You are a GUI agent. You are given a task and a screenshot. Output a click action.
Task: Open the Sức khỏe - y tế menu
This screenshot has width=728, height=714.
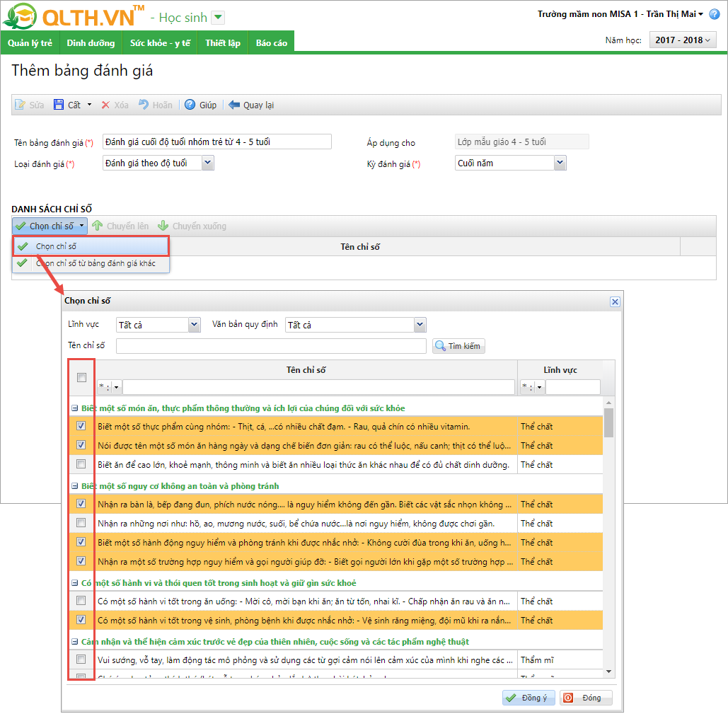point(160,42)
